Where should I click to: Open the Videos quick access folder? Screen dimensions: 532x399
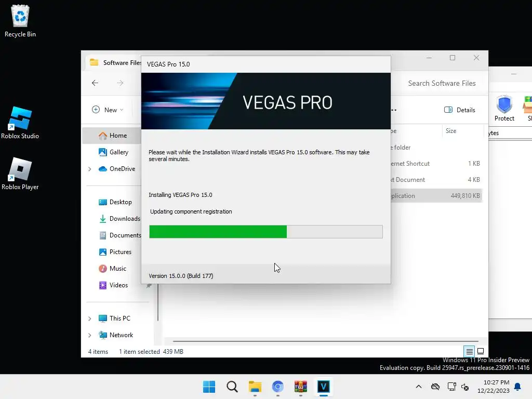click(113, 285)
